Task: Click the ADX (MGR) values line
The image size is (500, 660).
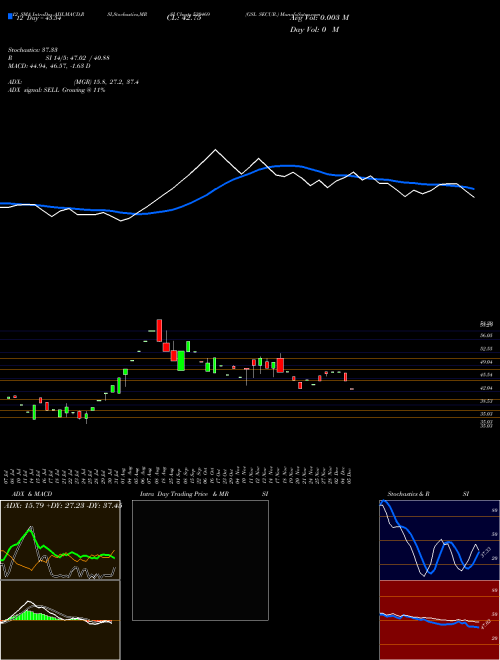Action: pyautogui.click(x=73, y=82)
